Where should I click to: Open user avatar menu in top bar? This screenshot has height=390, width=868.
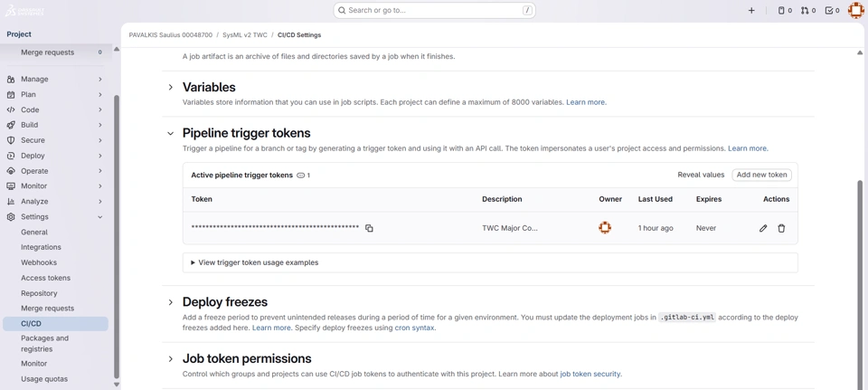coord(855,11)
